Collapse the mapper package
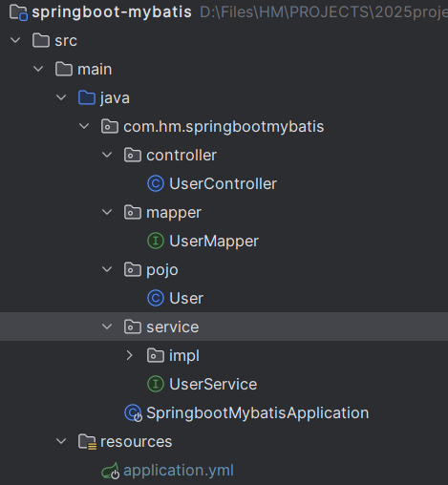 point(107,212)
